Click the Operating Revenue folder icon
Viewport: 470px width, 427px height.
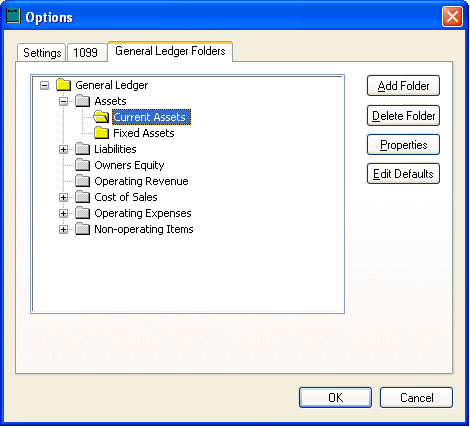82,181
